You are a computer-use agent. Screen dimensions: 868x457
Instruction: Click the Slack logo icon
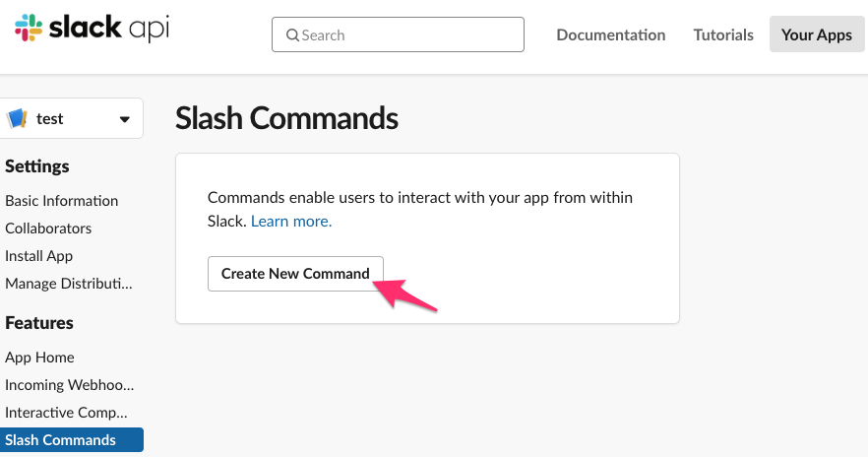coord(29,28)
